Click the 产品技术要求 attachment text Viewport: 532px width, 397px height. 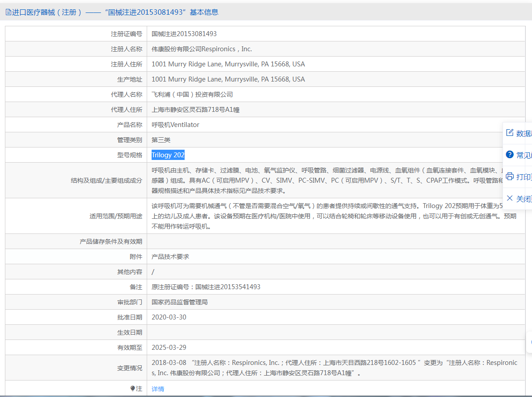pyautogui.click(x=170, y=257)
